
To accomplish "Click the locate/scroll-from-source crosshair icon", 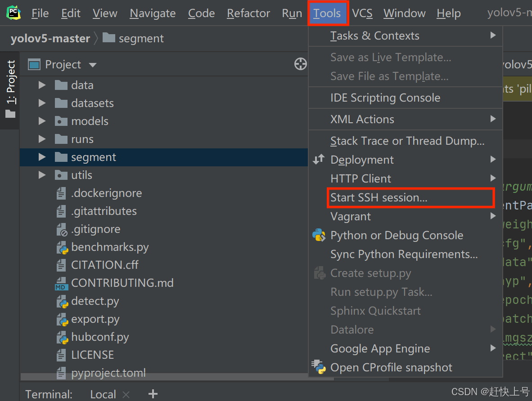I will coord(300,64).
